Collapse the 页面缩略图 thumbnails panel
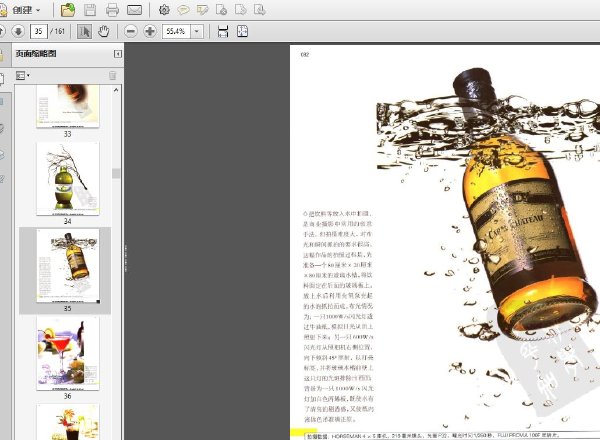 click(117, 54)
